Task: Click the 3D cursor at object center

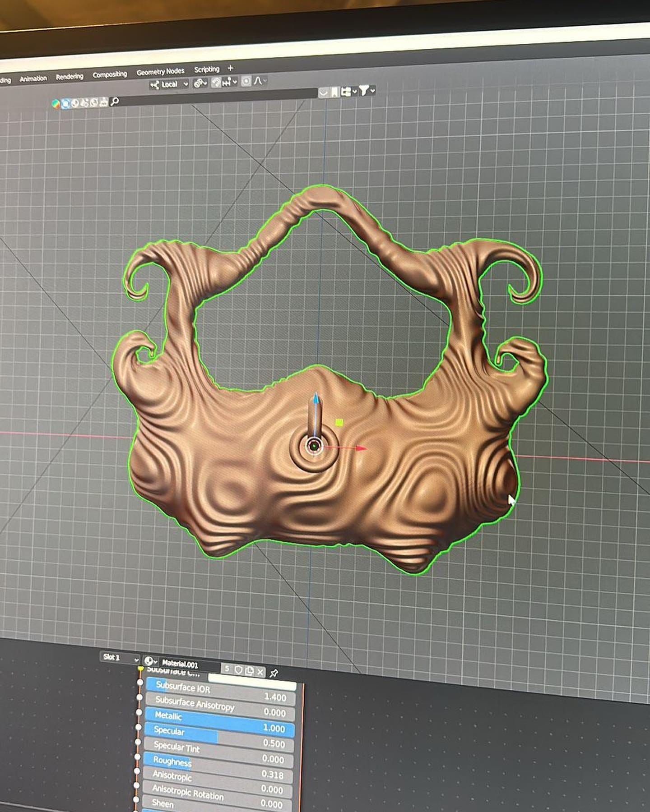Action: coord(314,447)
